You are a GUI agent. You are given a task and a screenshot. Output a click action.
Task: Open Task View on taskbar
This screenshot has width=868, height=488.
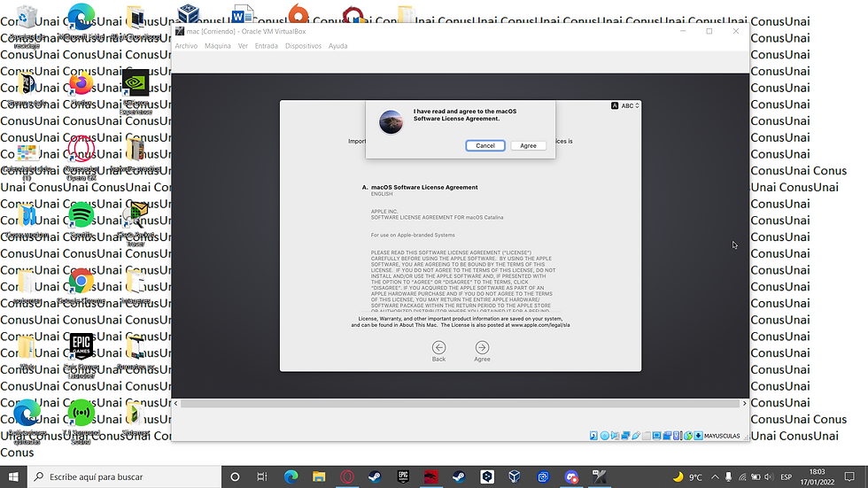click(262, 476)
